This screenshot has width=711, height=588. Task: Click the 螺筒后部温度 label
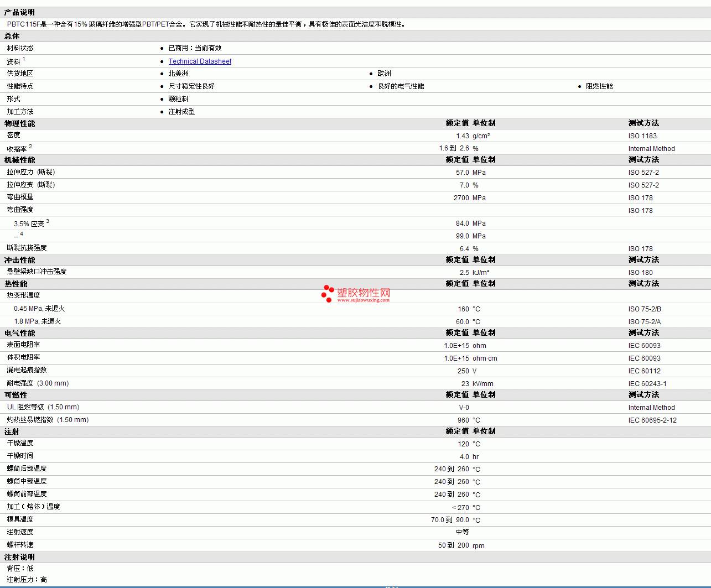pos(27,469)
